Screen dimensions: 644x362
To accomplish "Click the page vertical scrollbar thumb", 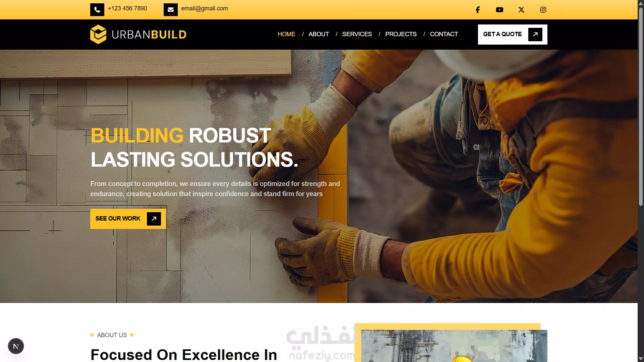I will coord(641,106).
